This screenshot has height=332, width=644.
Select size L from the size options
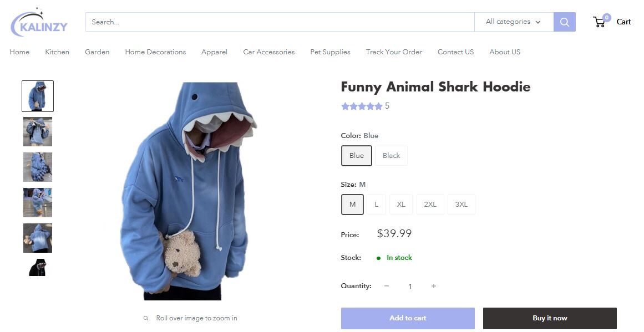coord(376,204)
